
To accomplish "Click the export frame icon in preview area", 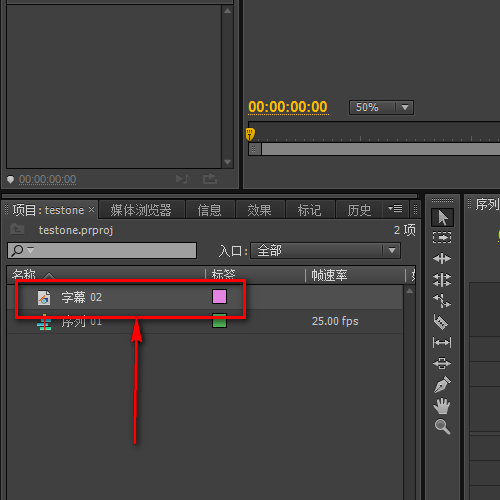I will 210,179.
